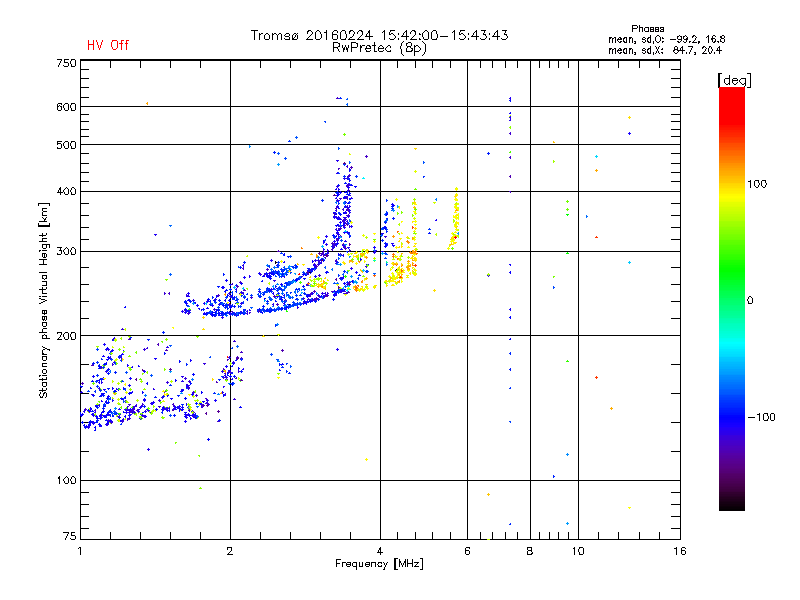
Task: Select the Tromsø 20160224 15:42:00-15:43:43 title
Action: pos(379,35)
